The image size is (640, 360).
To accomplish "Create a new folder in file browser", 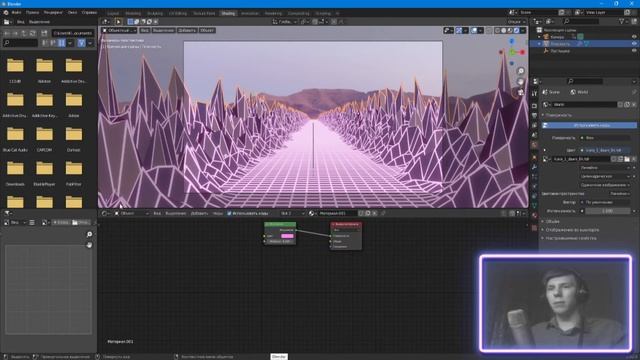I will [44, 33].
